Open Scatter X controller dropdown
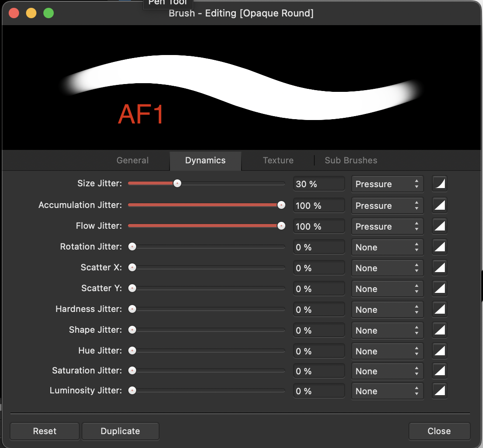 tap(387, 268)
